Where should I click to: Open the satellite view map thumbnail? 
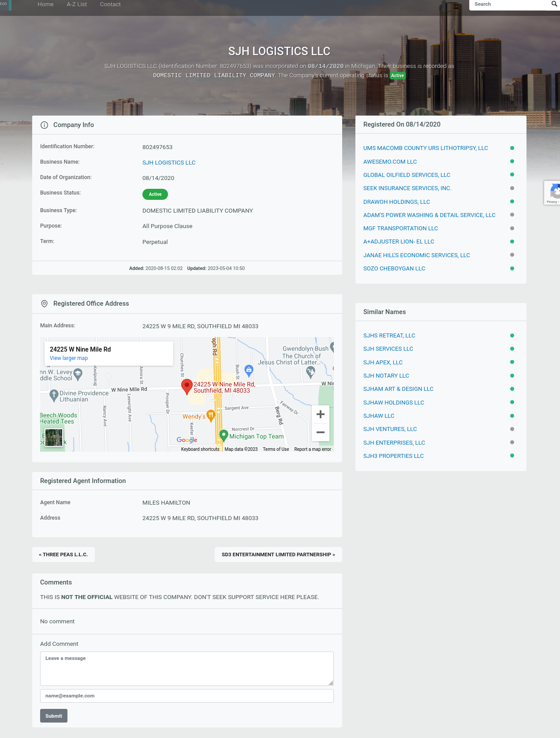(x=54, y=438)
